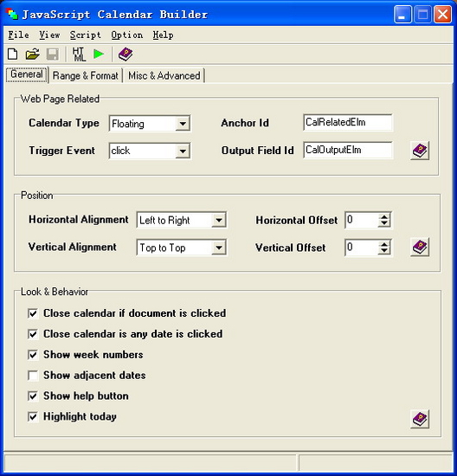Click the Horizontal Offset number field
The width and height of the screenshot is (457, 476).
(x=362, y=220)
